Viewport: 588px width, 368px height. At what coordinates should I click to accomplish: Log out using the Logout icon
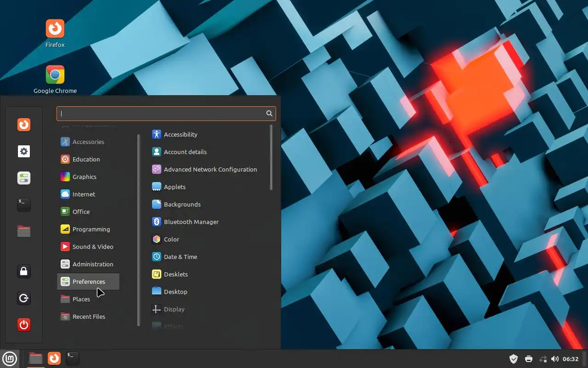[24, 298]
